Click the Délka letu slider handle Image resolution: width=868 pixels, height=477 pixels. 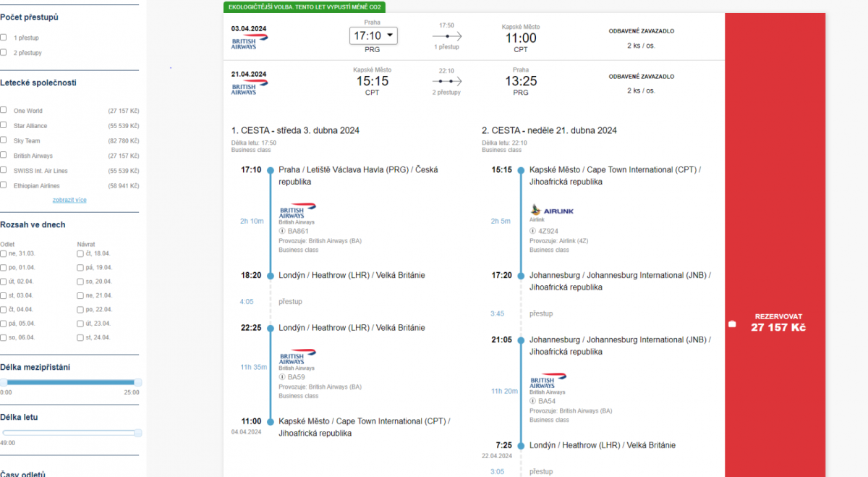coord(138,433)
